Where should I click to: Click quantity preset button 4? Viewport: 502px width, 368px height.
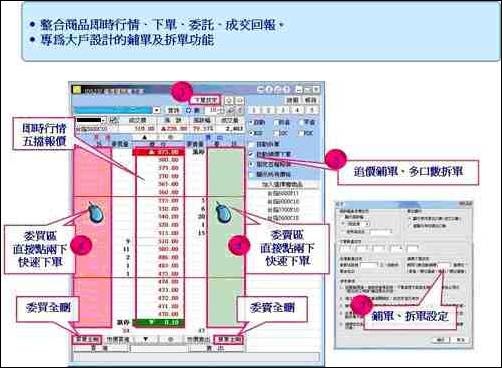(298, 110)
